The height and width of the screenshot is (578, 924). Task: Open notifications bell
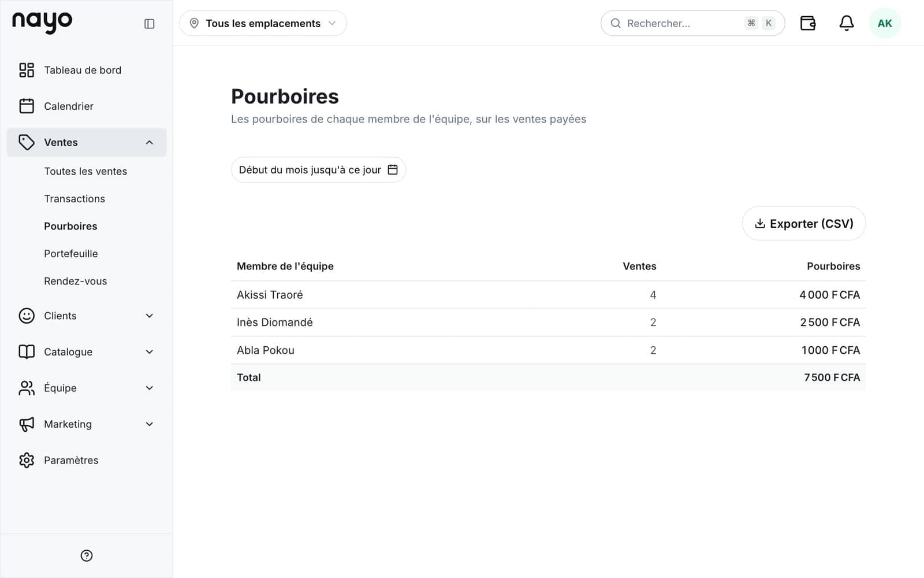[847, 23]
